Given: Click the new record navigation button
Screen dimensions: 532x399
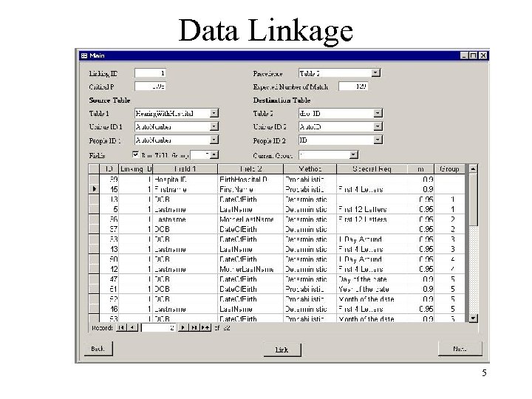Looking at the screenshot, I should 205,328.
